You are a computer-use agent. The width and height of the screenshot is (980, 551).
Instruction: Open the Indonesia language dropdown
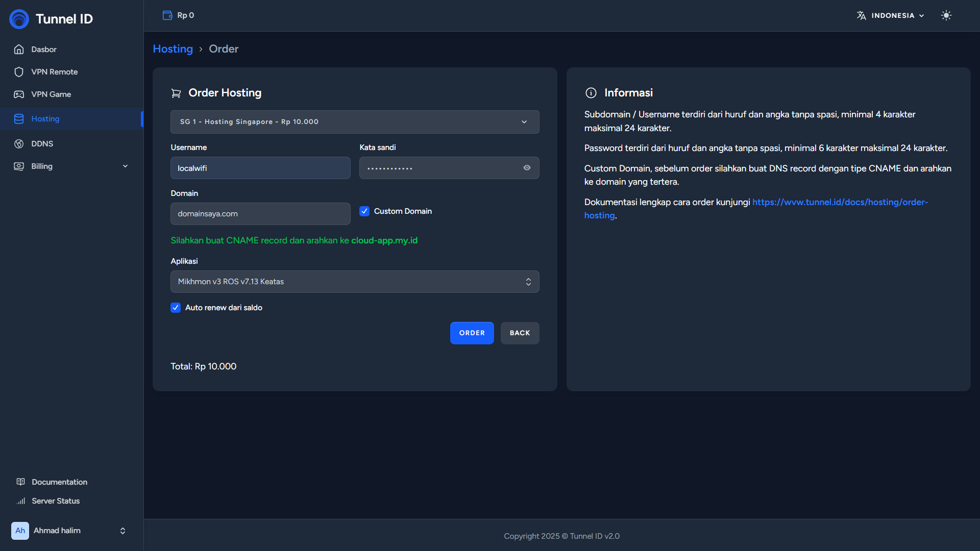pyautogui.click(x=891, y=15)
